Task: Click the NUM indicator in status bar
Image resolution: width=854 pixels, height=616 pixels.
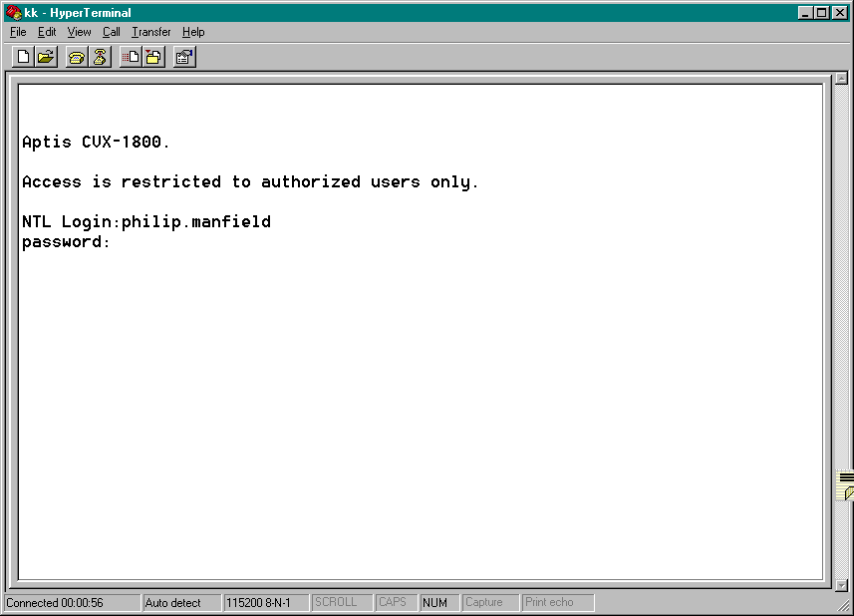Action: pyautogui.click(x=439, y=602)
